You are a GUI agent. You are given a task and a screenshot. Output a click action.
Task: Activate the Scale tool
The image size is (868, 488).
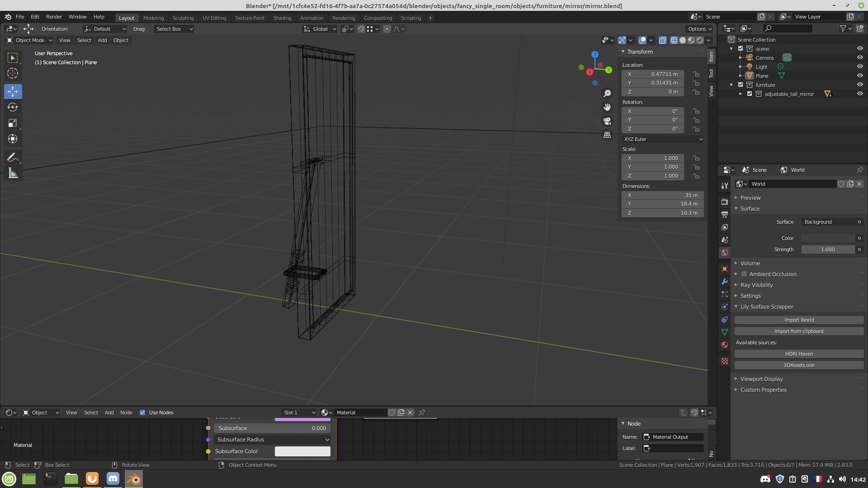click(13, 123)
